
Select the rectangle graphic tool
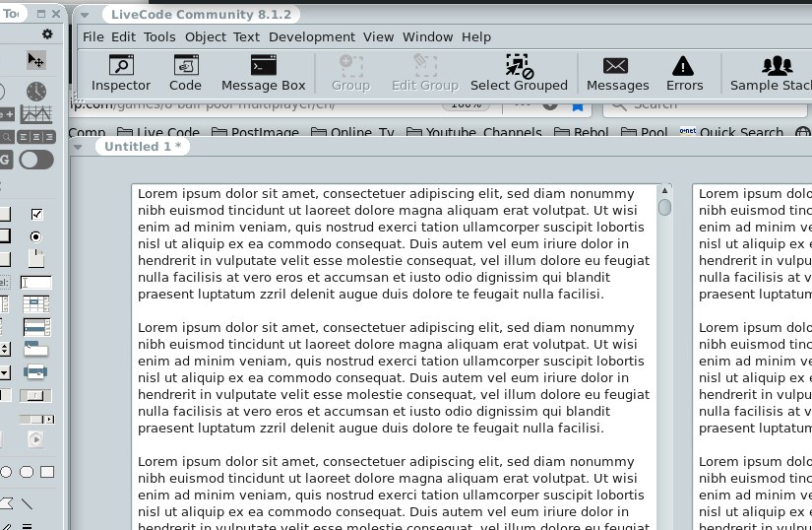[47, 472]
